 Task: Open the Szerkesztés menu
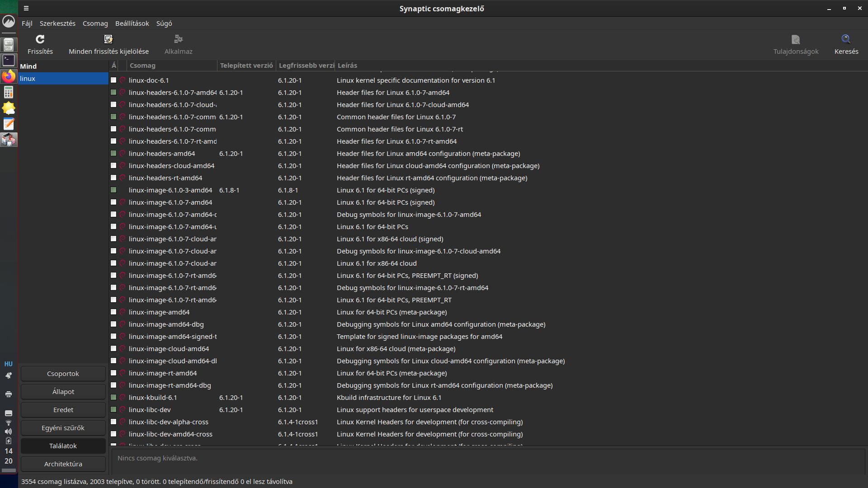[57, 23]
